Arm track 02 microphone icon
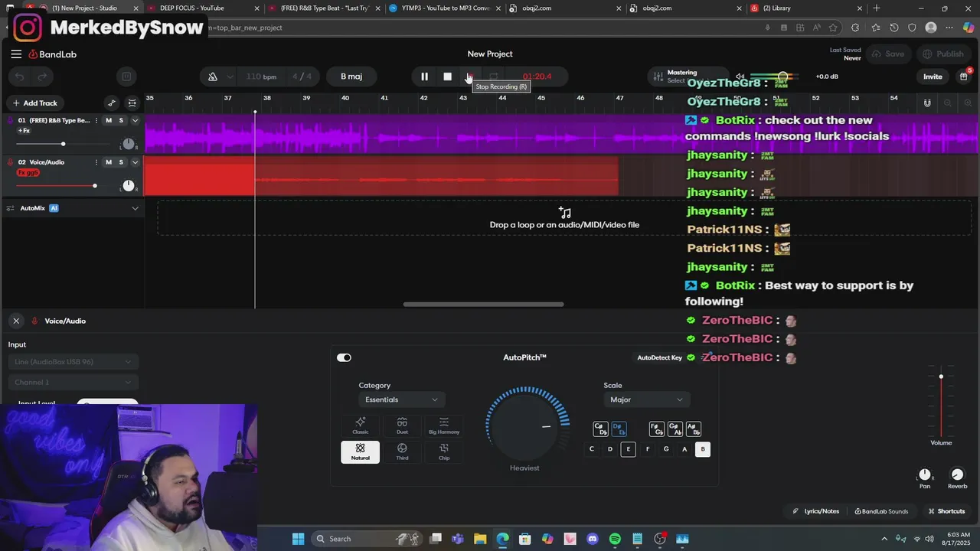The height and width of the screenshot is (551, 980). pos(10,162)
